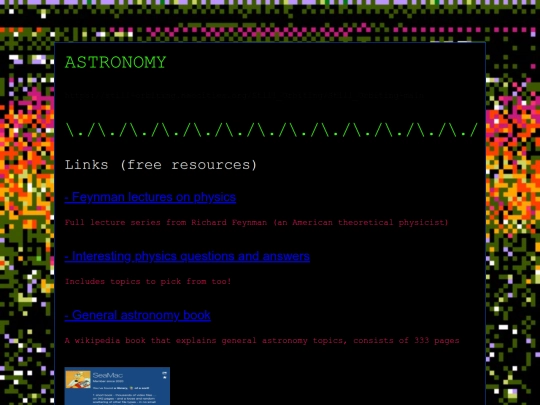The width and height of the screenshot is (540, 405).
Task: Click the SealMac profile card thumbnail
Action: pyautogui.click(x=117, y=386)
